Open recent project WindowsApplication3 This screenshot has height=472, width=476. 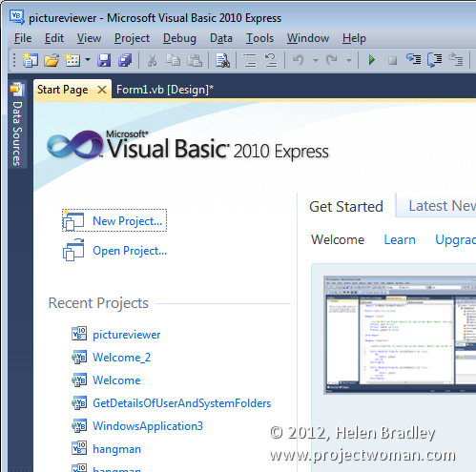(x=148, y=426)
